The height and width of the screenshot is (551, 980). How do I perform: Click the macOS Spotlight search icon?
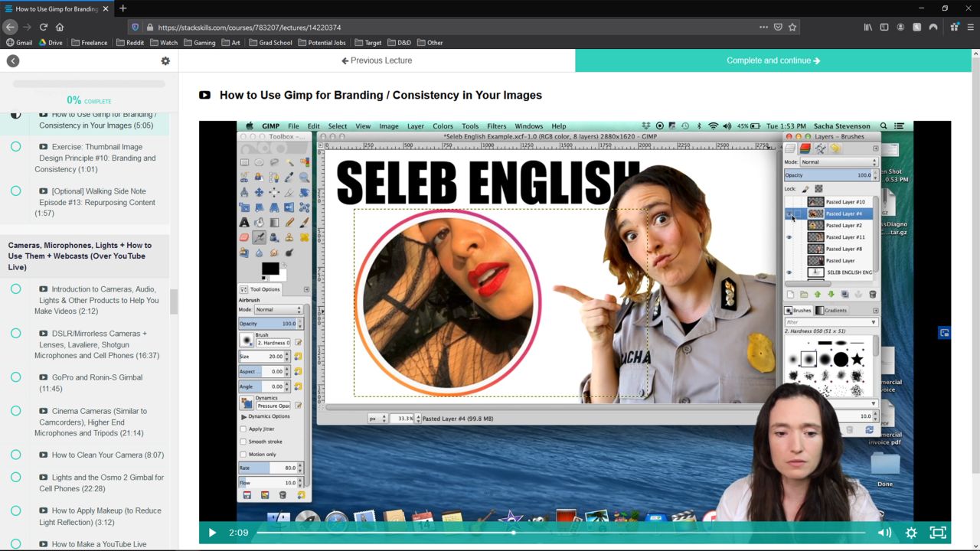tap(884, 126)
